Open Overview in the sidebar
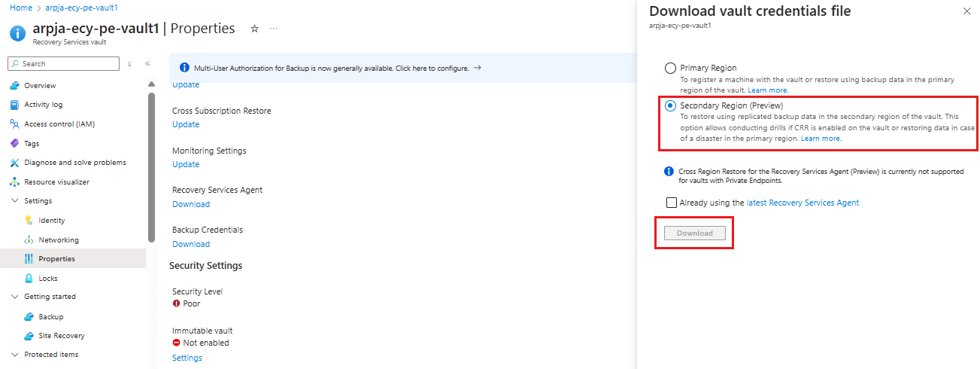The height and width of the screenshot is (369, 980). pos(40,86)
